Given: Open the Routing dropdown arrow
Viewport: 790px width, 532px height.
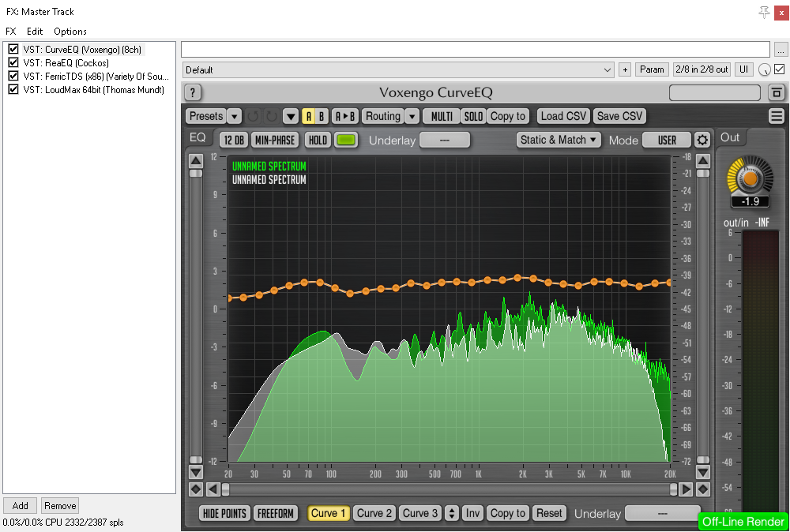Looking at the screenshot, I should click(412, 116).
